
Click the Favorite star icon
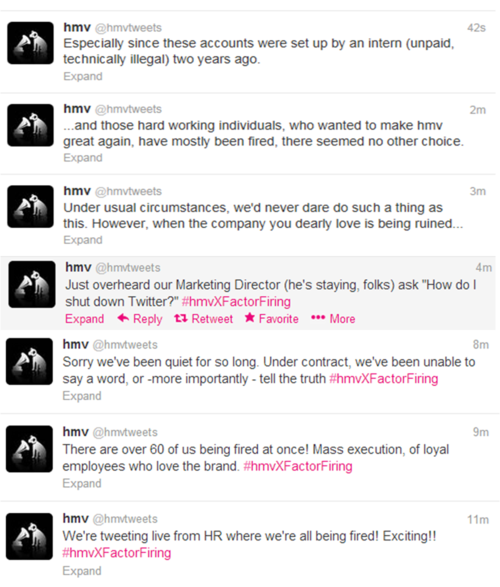[250, 318]
